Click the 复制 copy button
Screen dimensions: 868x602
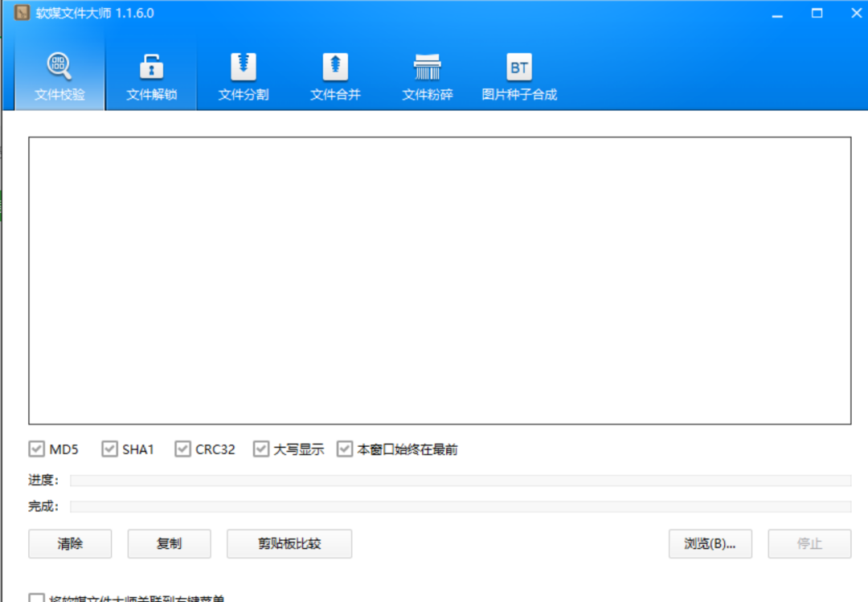(x=169, y=544)
